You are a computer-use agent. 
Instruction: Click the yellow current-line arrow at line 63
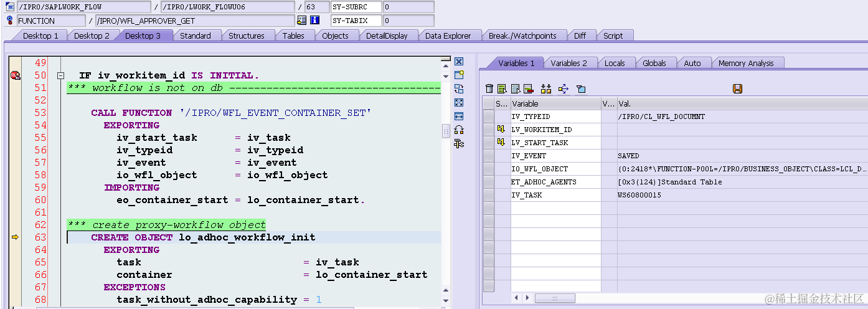[16, 237]
